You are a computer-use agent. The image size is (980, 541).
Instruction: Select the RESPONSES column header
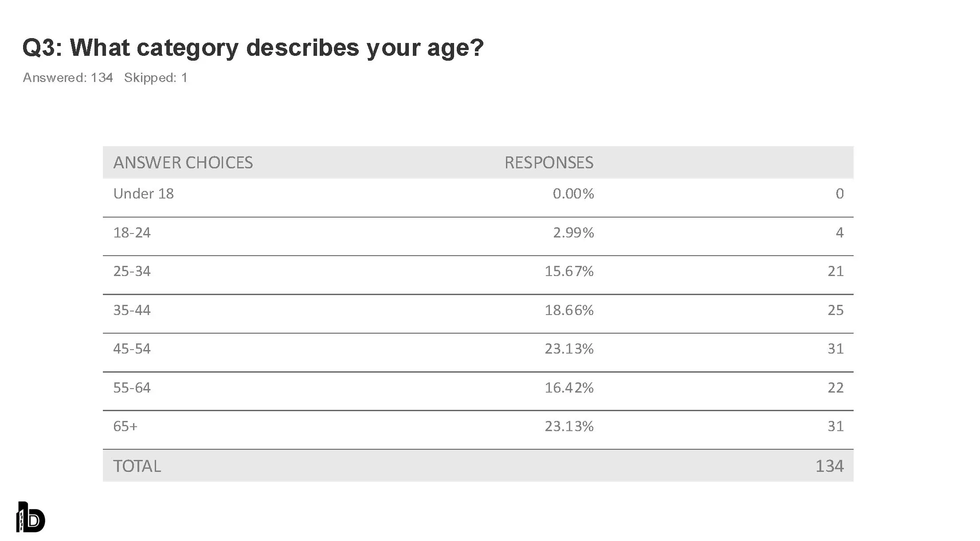[549, 163]
